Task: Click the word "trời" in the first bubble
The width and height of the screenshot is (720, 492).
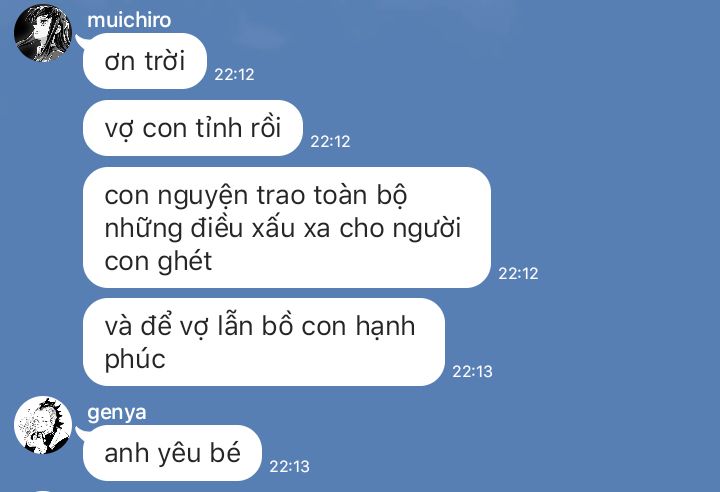Action: pyautogui.click(x=164, y=61)
